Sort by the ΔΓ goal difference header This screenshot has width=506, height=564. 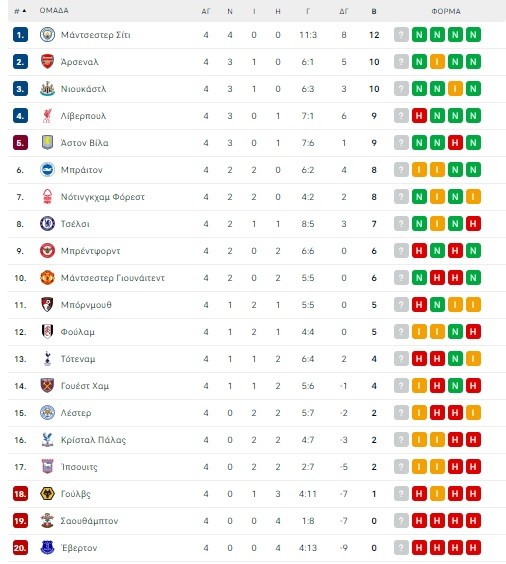tap(344, 12)
